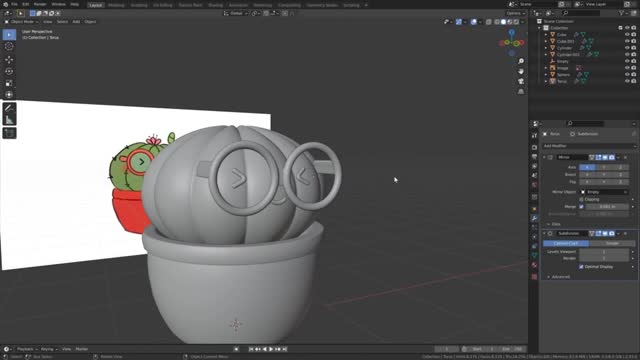The width and height of the screenshot is (640, 360).
Task: Open the Object Mode dropdown
Action: [21, 22]
